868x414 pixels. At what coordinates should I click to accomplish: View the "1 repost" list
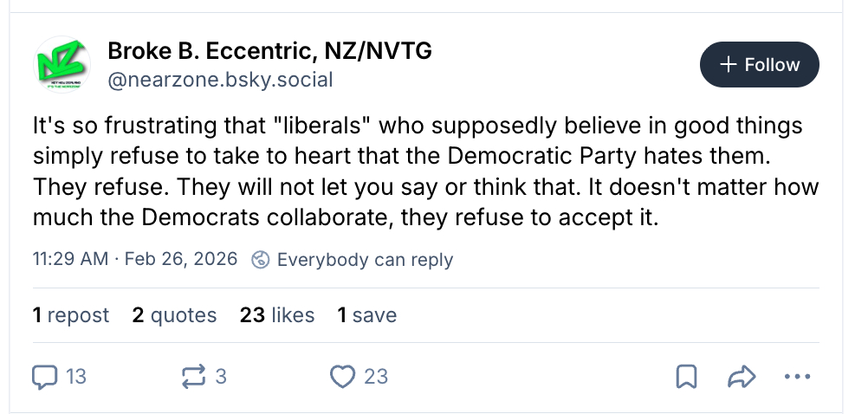click(71, 314)
